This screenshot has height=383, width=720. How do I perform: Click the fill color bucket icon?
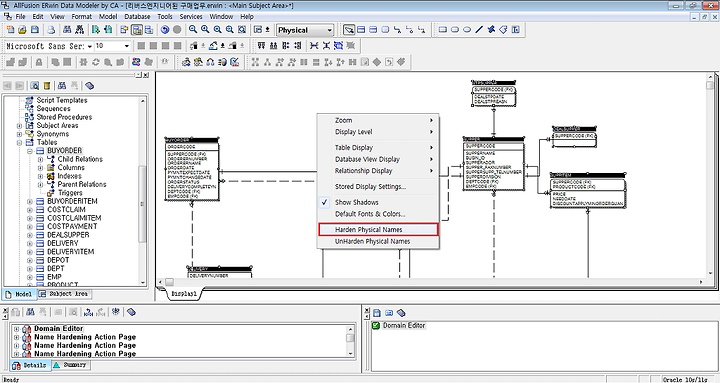[x=214, y=46]
